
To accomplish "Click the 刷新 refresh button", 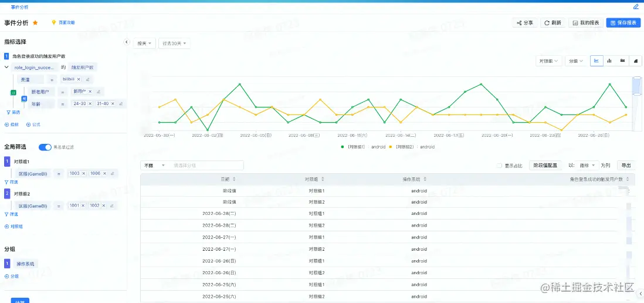I will point(553,23).
